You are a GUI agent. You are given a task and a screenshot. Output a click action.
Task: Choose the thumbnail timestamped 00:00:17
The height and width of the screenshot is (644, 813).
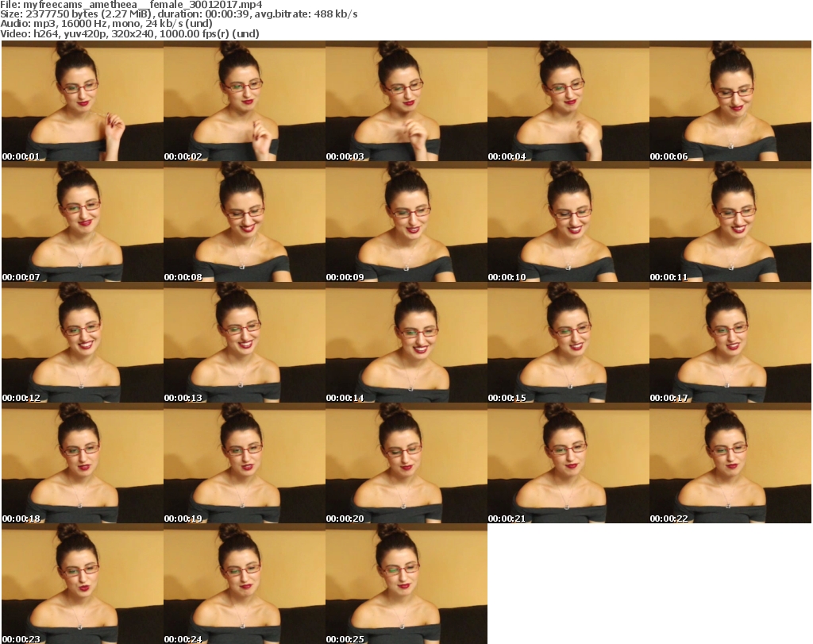coord(730,343)
